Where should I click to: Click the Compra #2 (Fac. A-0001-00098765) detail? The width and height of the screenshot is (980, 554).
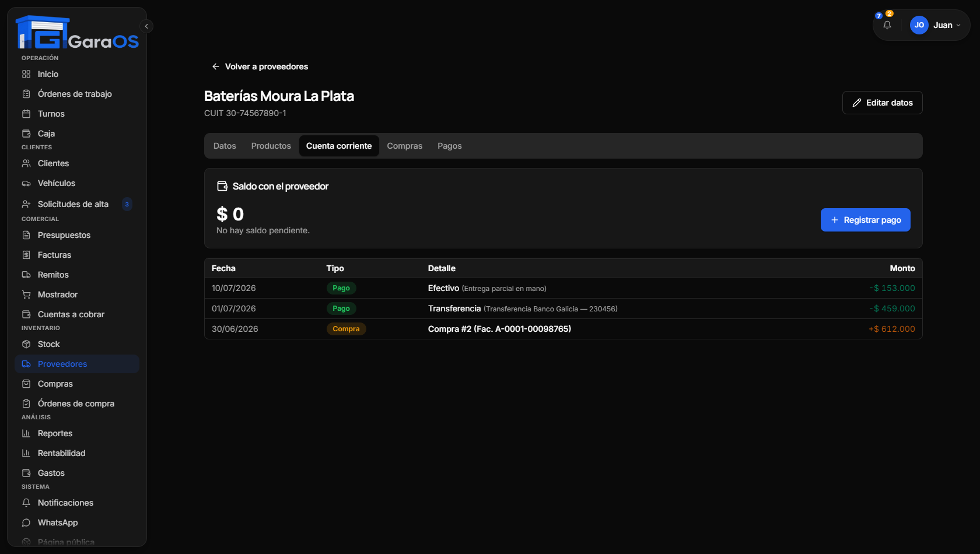pos(499,329)
